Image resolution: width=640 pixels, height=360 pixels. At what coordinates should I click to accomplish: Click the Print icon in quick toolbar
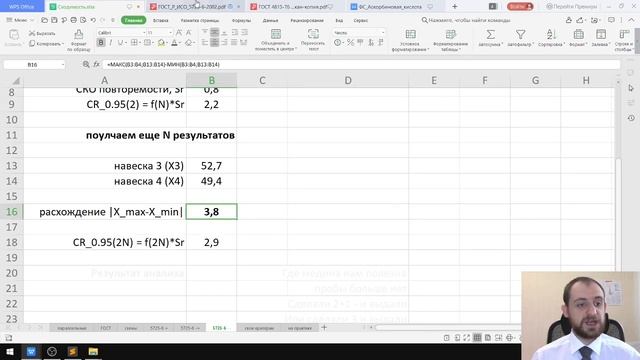click(x=73, y=20)
